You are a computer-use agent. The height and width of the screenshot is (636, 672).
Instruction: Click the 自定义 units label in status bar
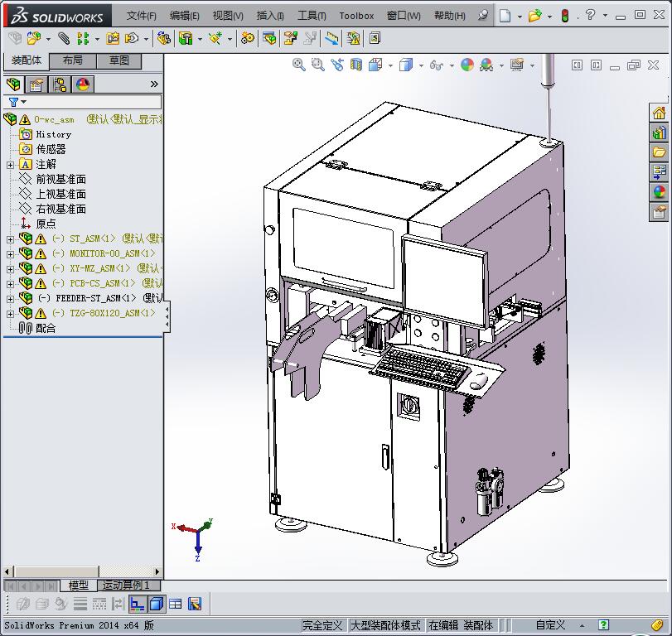(x=550, y=626)
